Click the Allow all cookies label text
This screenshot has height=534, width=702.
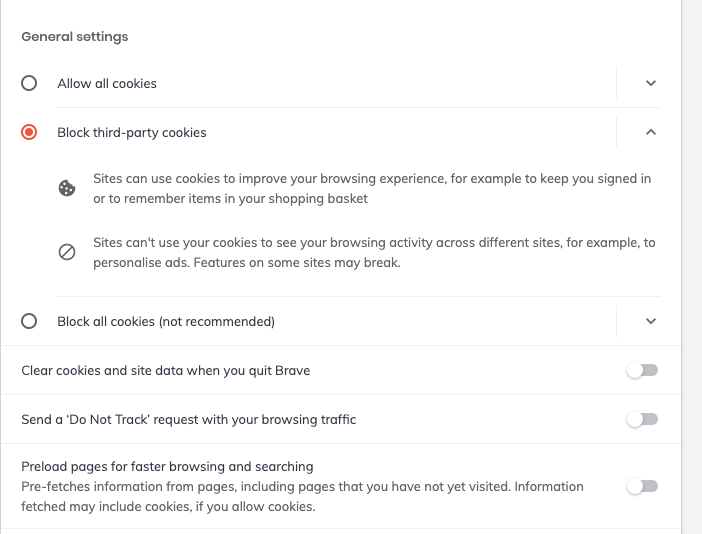pyautogui.click(x=107, y=83)
